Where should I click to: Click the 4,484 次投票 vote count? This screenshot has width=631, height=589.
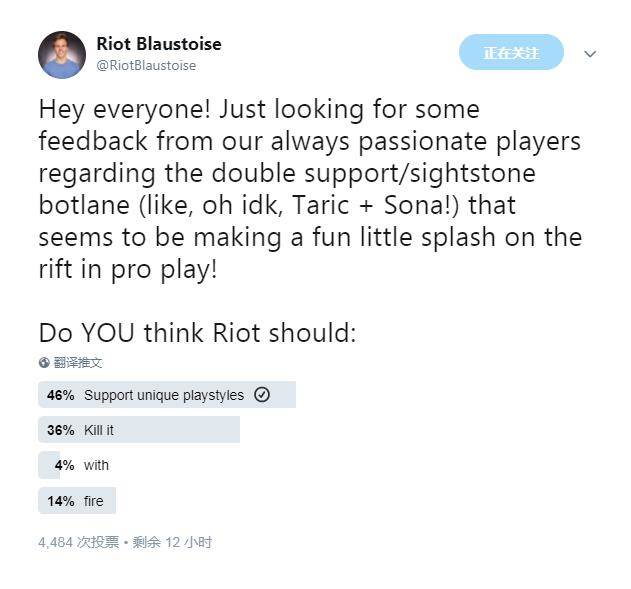click(x=78, y=542)
